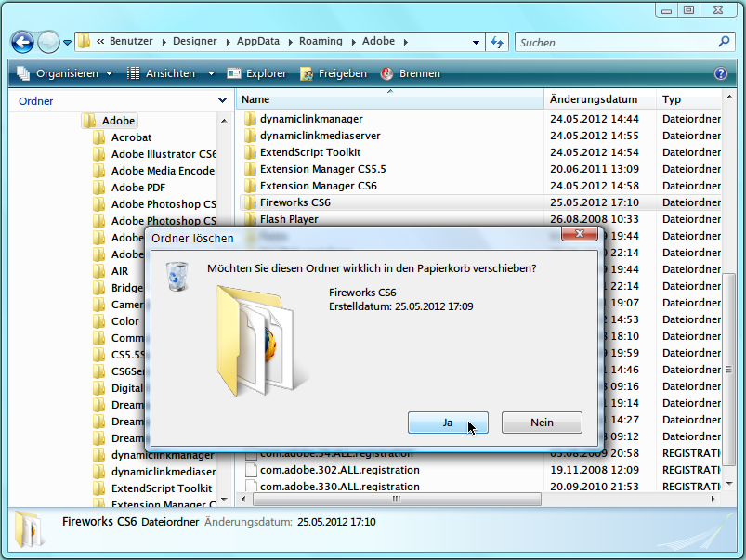Select the Fireworks CS6 folder row
This screenshot has width=746, height=560.
(480, 202)
